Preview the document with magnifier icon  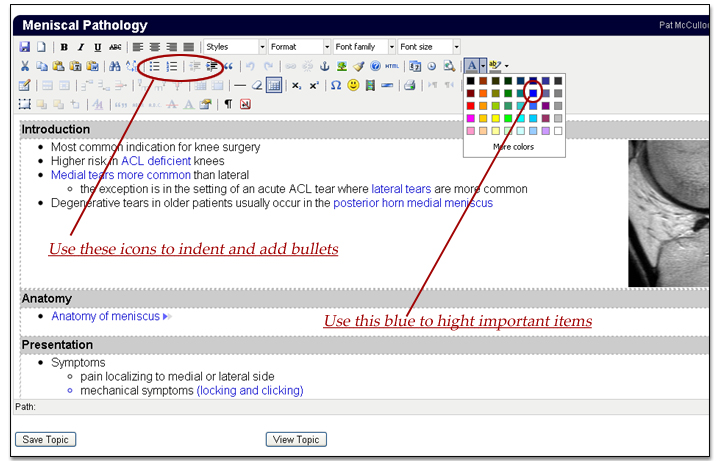pos(449,66)
